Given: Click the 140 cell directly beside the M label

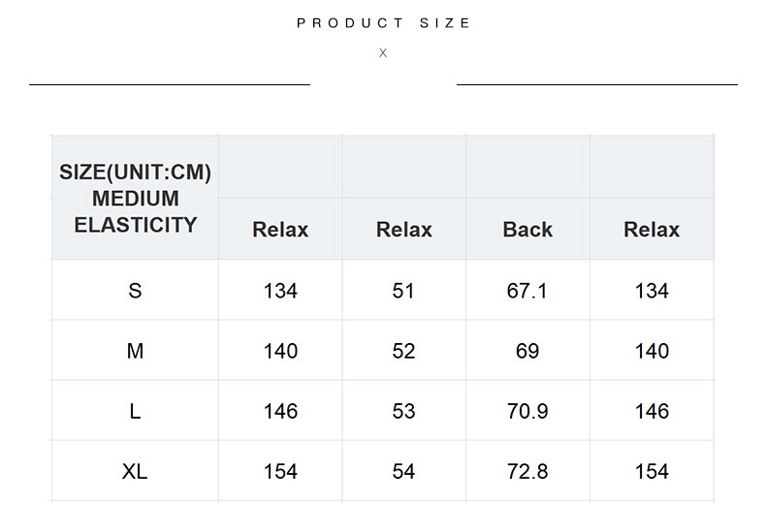Looking at the screenshot, I should point(280,351).
